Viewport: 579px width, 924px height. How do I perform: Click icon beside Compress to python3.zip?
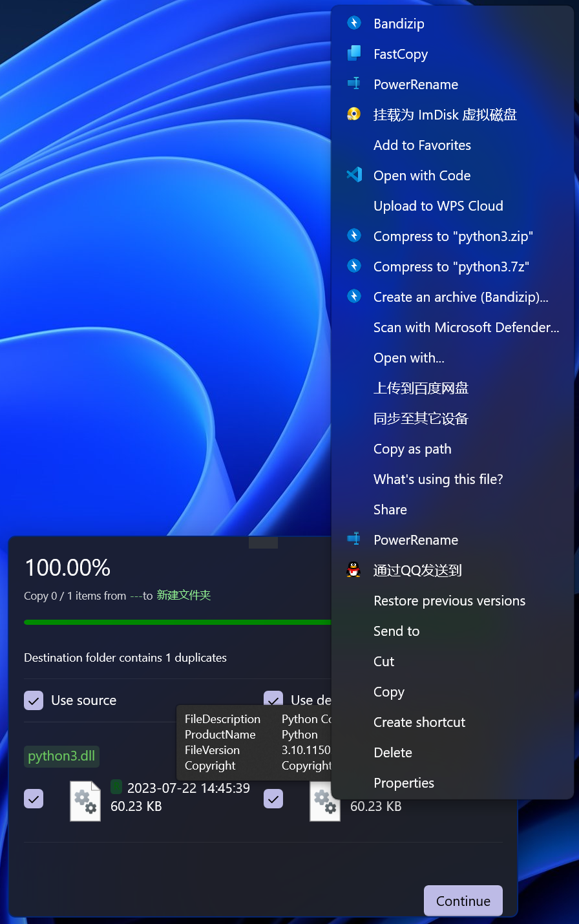click(354, 236)
